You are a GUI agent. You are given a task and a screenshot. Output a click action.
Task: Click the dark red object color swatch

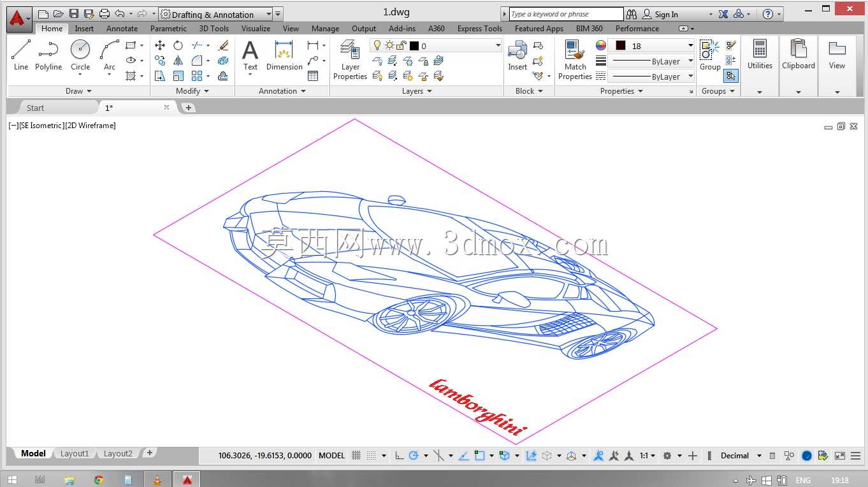tap(620, 46)
